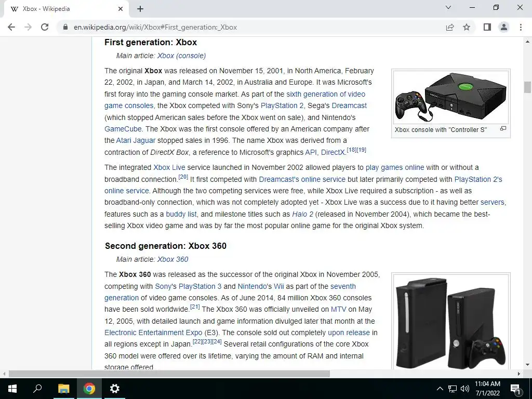532x399 pixels.
Task: Open File Explorer from taskbar
Action: tap(63, 389)
